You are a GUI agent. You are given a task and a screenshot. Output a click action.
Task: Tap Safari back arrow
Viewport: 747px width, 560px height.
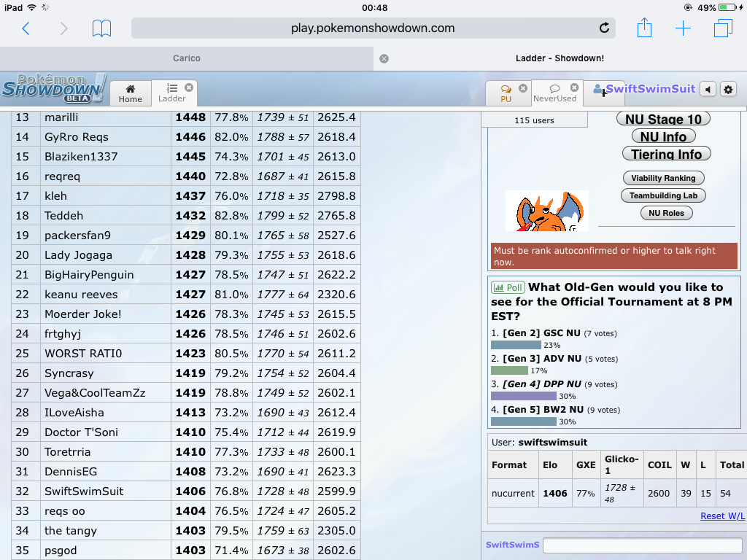(26, 28)
